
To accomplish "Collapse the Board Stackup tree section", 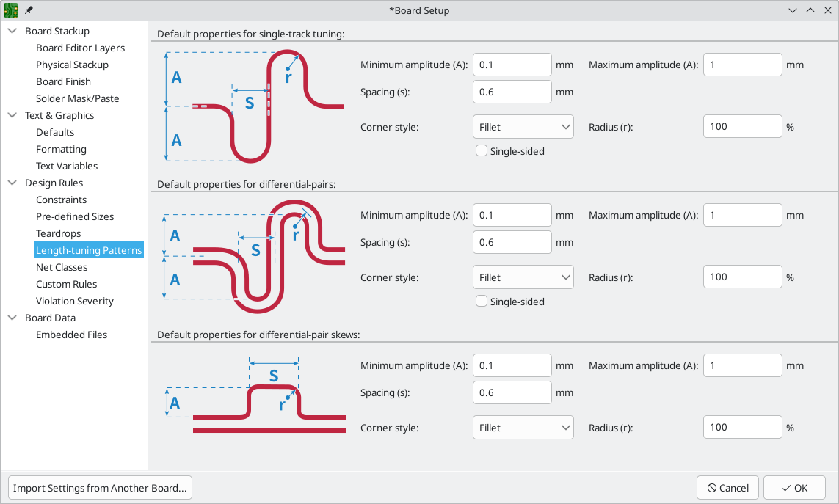I will click(11, 31).
